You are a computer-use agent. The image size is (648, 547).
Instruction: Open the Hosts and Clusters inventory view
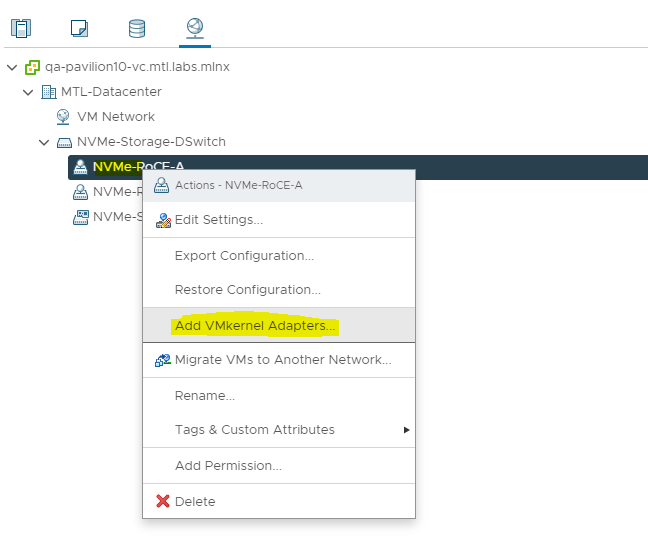(21, 29)
